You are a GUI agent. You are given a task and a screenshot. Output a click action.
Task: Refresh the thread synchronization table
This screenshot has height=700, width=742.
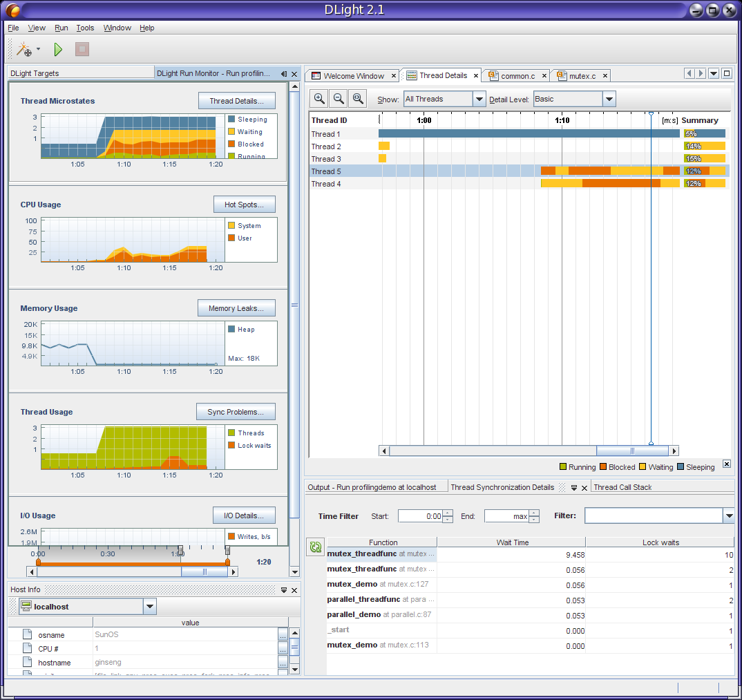(x=316, y=547)
